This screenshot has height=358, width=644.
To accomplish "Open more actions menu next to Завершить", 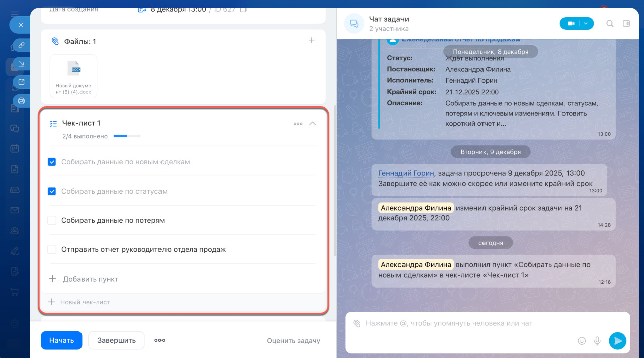I will click(x=159, y=340).
